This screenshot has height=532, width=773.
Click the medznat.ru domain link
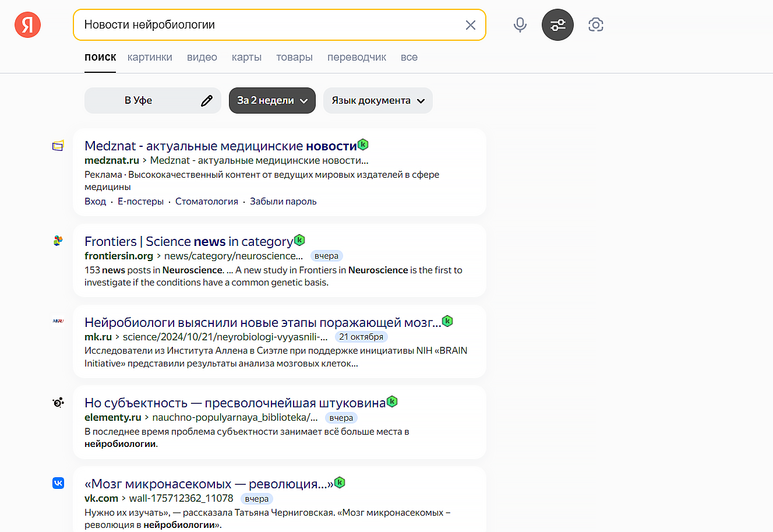pos(112,160)
